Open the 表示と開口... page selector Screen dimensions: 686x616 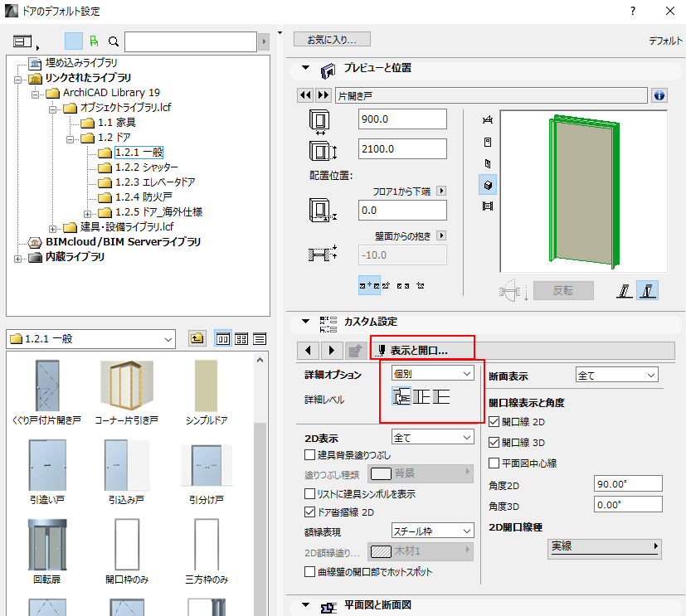[523, 350]
